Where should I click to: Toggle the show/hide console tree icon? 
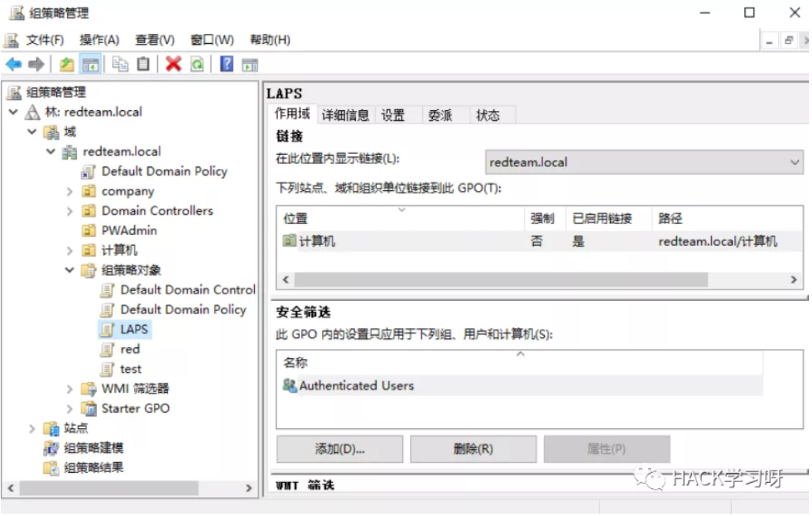pos(91,65)
